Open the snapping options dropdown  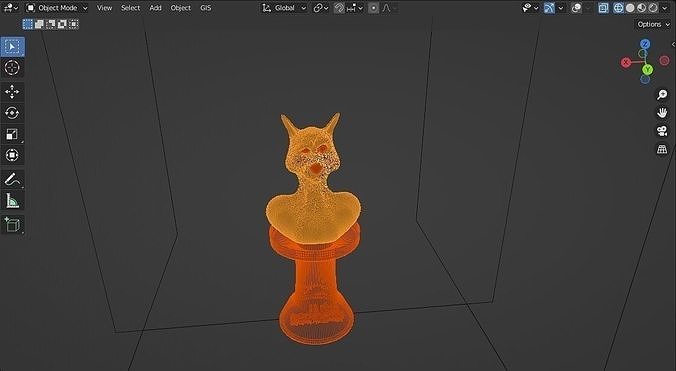[x=355, y=8]
